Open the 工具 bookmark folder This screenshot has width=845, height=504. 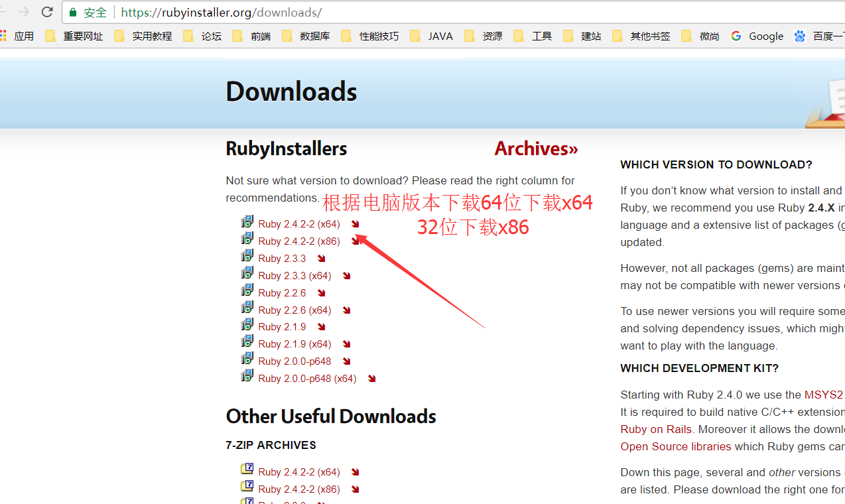click(533, 36)
